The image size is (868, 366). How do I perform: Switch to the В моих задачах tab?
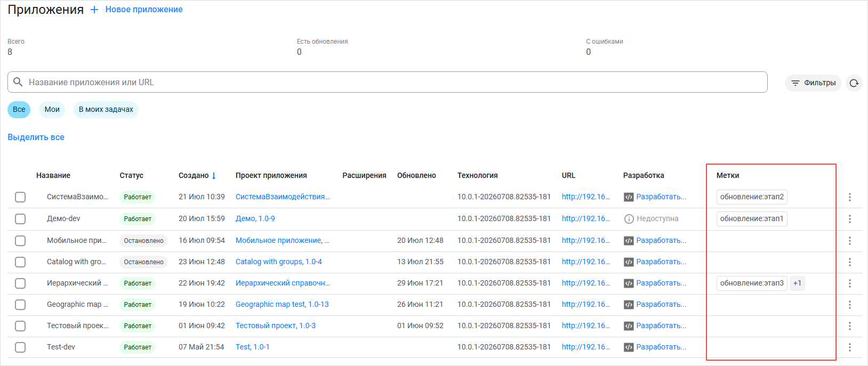pos(106,109)
